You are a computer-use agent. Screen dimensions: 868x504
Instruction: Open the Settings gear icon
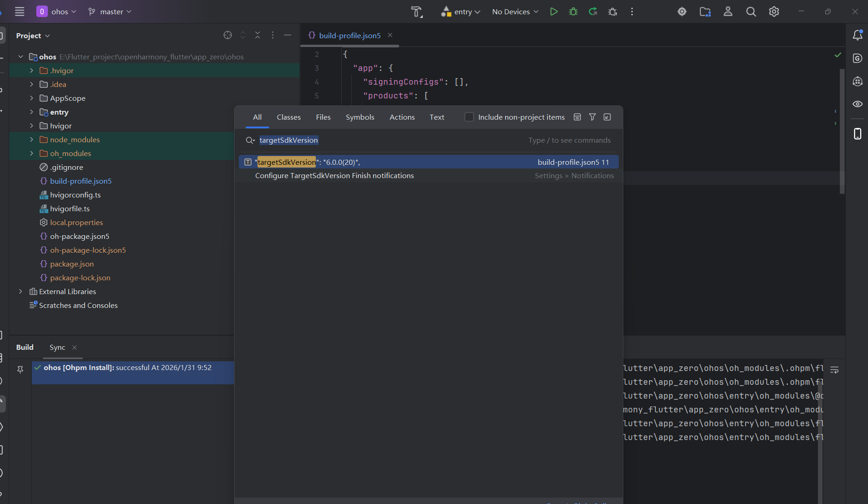pyautogui.click(x=774, y=12)
